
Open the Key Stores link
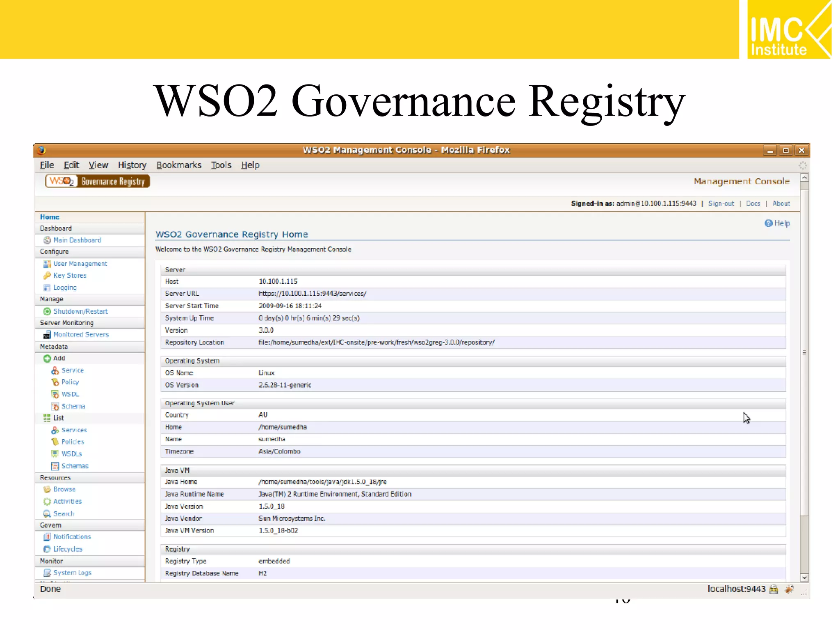pyautogui.click(x=70, y=276)
